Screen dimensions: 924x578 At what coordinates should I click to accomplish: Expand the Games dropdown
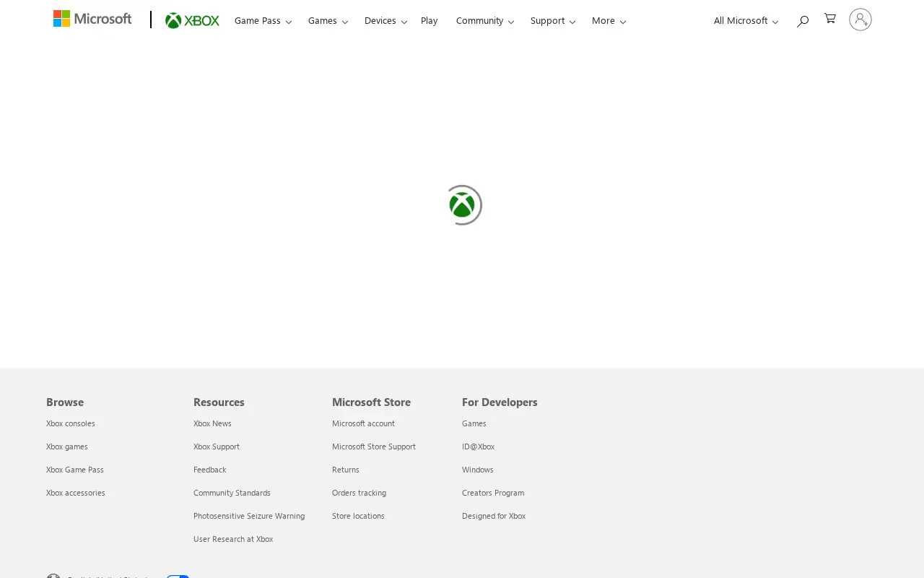coord(328,21)
